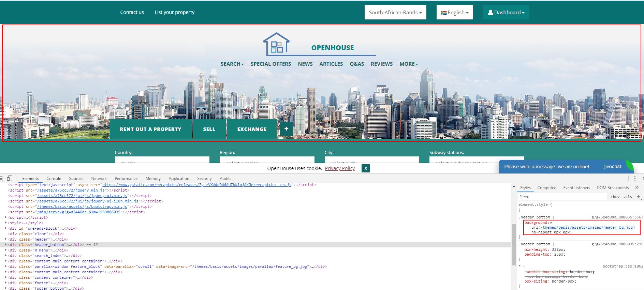This screenshot has width=644, height=290.
Task: Dismiss the cookie notice with X
Action: coord(366,168)
